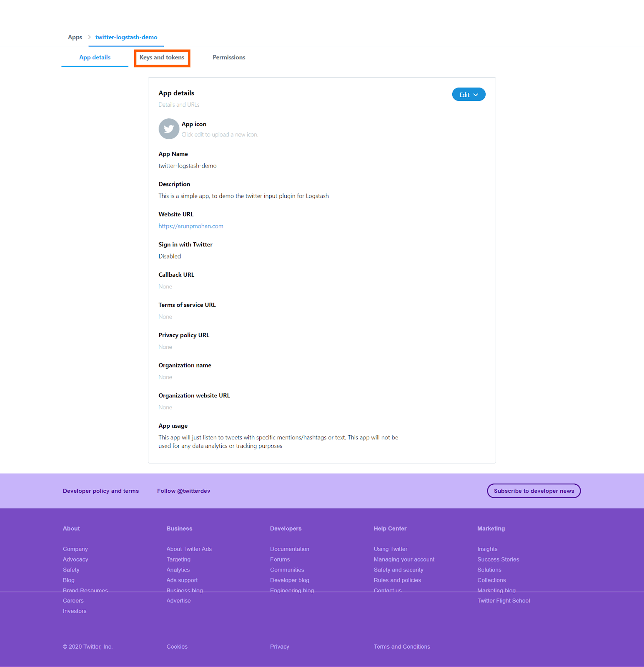Viewport: 644px width, 667px height.
Task: Open the Collections footer link
Action: [x=491, y=580]
